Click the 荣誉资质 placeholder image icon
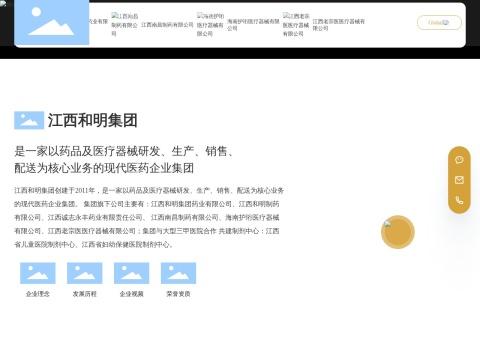Image resolution: width=480 pixels, height=360 pixels. pyautogui.click(x=178, y=273)
